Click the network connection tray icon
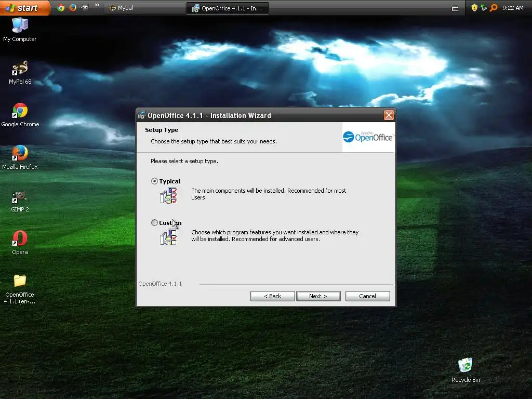Screen dimensions: 532x399 click(x=484, y=8)
